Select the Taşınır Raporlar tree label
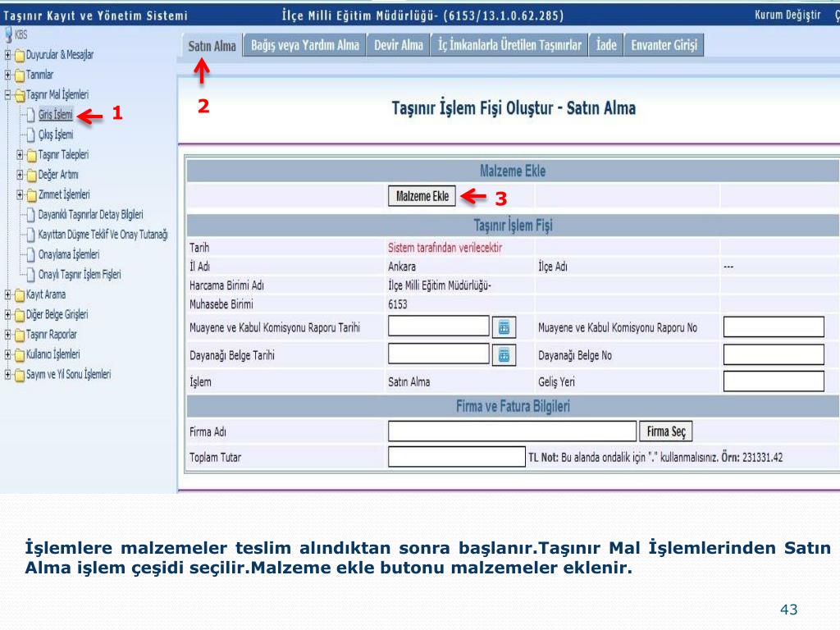The height and width of the screenshot is (630, 840). point(52,335)
